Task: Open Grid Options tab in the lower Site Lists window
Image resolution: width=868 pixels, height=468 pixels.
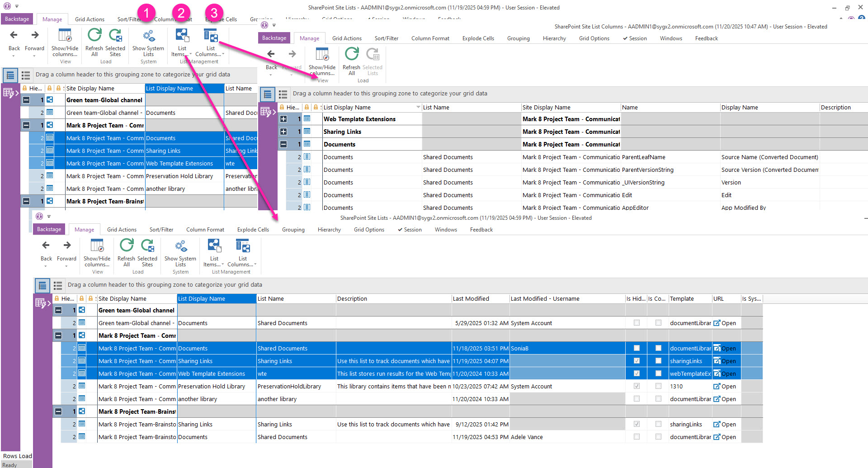Action: [369, 230]
